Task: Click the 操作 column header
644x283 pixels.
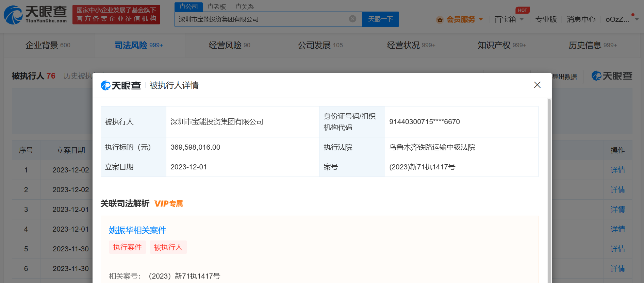Action: [618, 150]
